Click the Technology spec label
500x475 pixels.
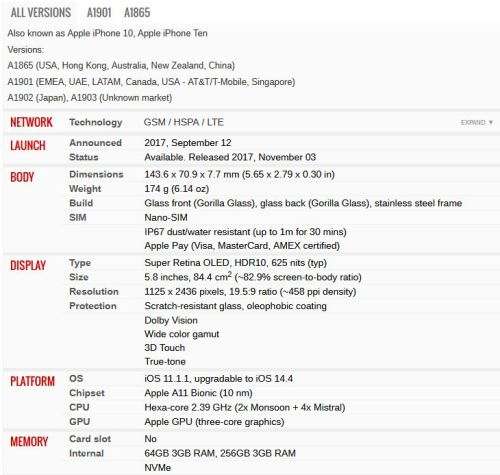[96, 122]
